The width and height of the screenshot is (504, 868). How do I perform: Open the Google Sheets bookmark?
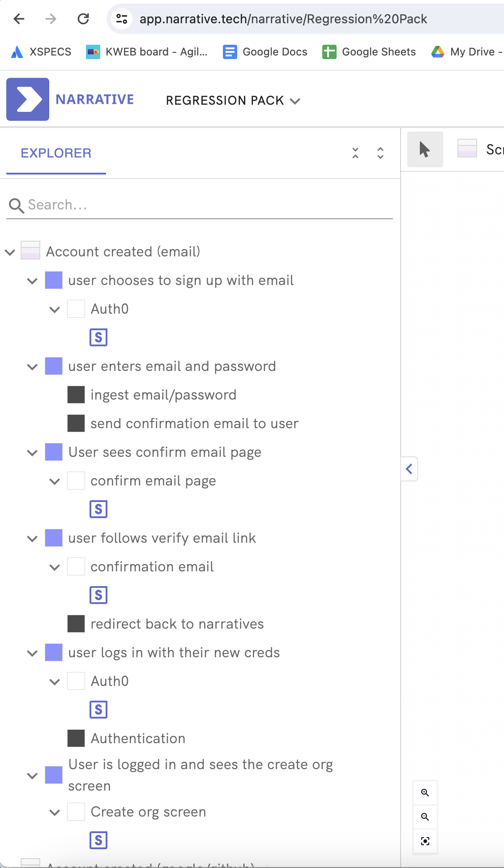click(369, 52)
